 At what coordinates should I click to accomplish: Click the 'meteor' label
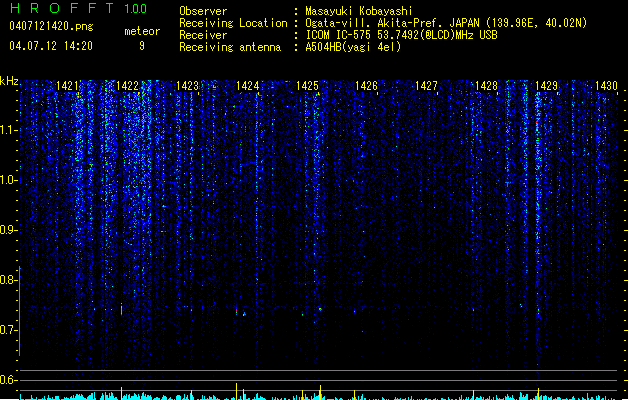[142, 31]
